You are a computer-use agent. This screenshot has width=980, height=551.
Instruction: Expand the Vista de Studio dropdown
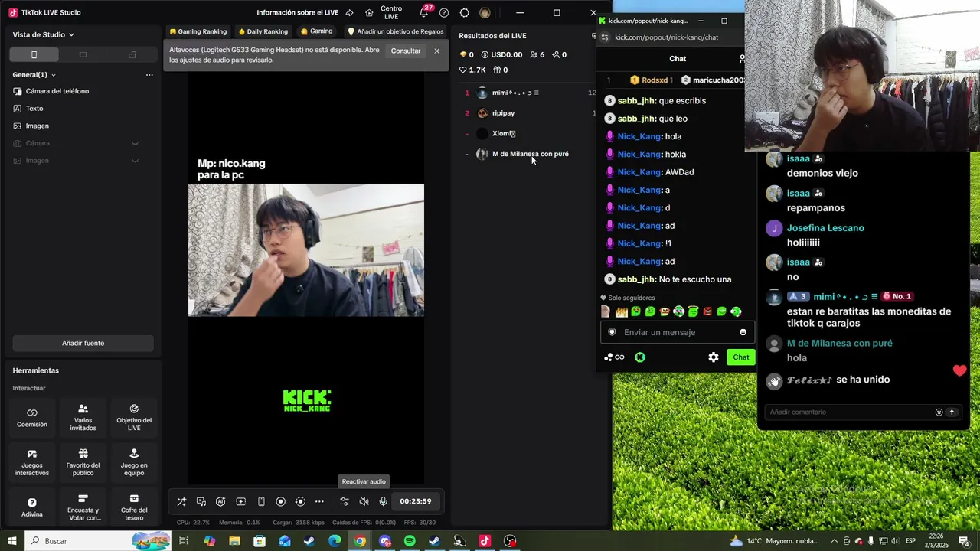click(44, 34)
